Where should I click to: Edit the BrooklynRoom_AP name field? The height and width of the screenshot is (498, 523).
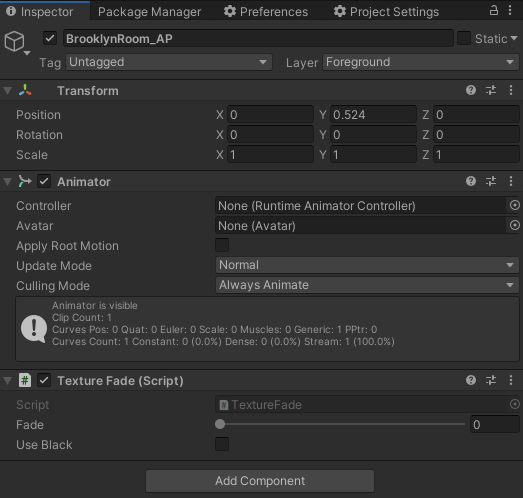258,38
